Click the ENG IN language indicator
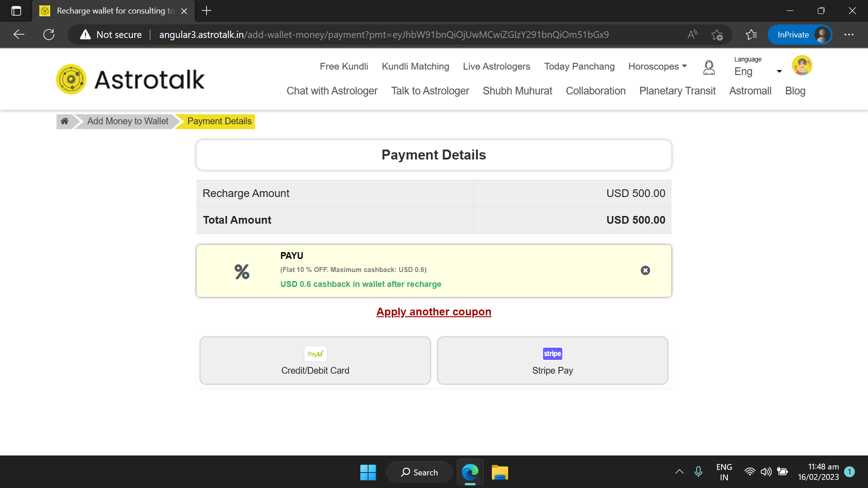Image resolution: width=868 pixels, height=488 pixels. click(724, 472)
